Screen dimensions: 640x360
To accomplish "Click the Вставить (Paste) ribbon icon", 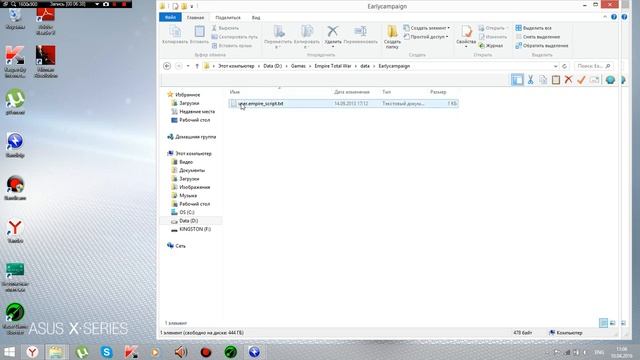I will pos(199,32).
